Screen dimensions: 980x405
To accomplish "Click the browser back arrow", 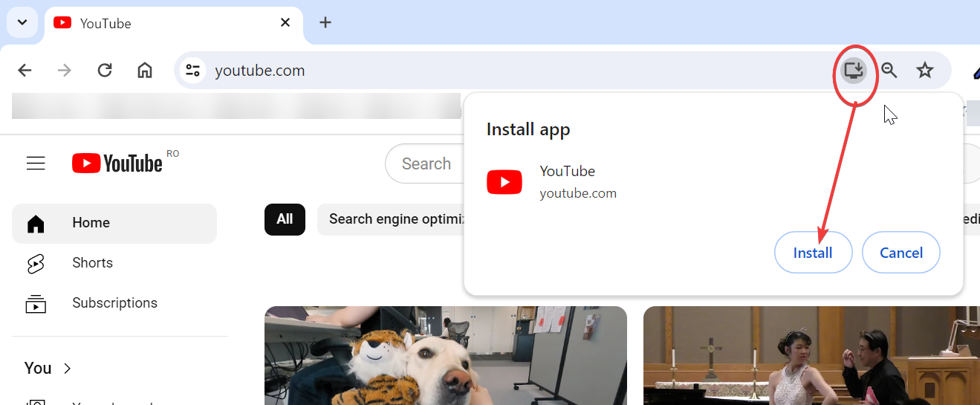I will [25, 71].
